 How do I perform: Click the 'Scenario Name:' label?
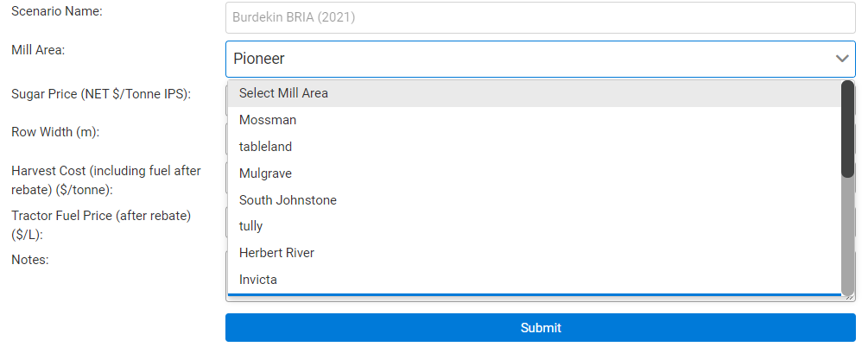click(56, 12)
